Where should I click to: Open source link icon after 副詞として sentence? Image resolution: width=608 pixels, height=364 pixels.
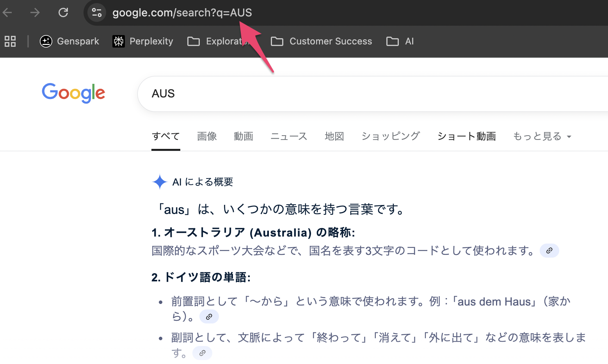203,353
